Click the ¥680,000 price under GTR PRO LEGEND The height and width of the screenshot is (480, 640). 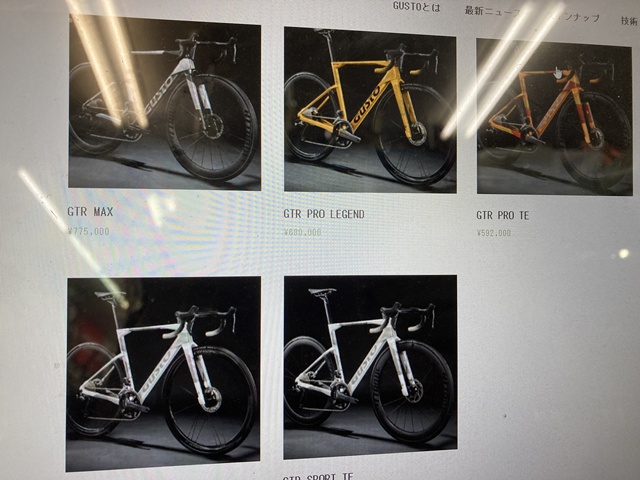tap(302, 233)
